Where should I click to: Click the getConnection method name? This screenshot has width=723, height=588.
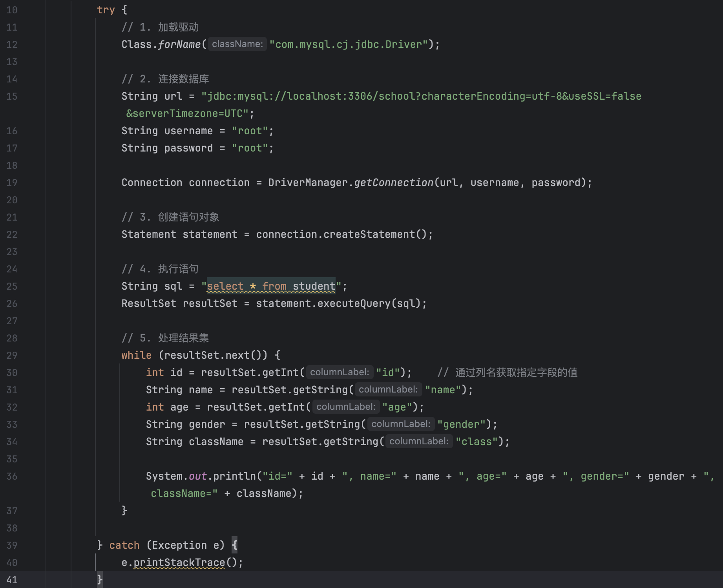393,183
